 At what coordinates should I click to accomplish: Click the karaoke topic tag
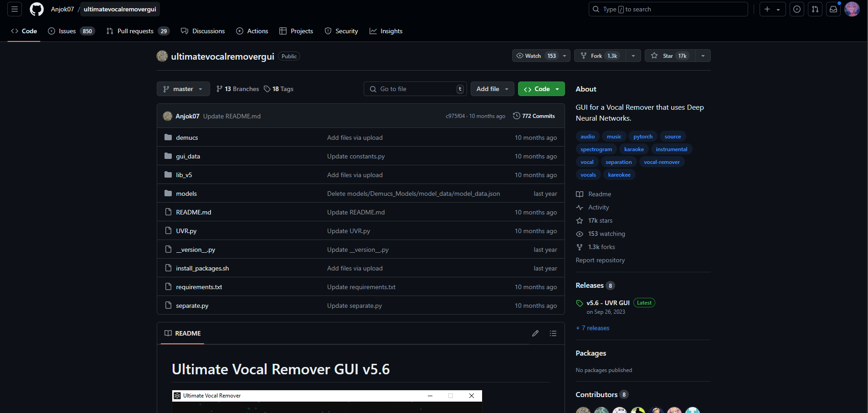click(x=634, y=149)
